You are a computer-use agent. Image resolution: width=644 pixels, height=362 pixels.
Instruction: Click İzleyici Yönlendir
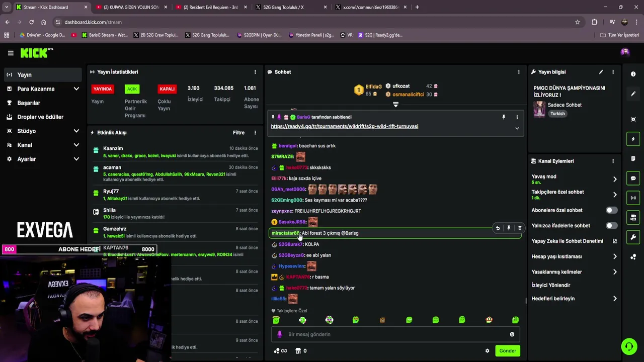pyautogui.click(x=551, y=285)
